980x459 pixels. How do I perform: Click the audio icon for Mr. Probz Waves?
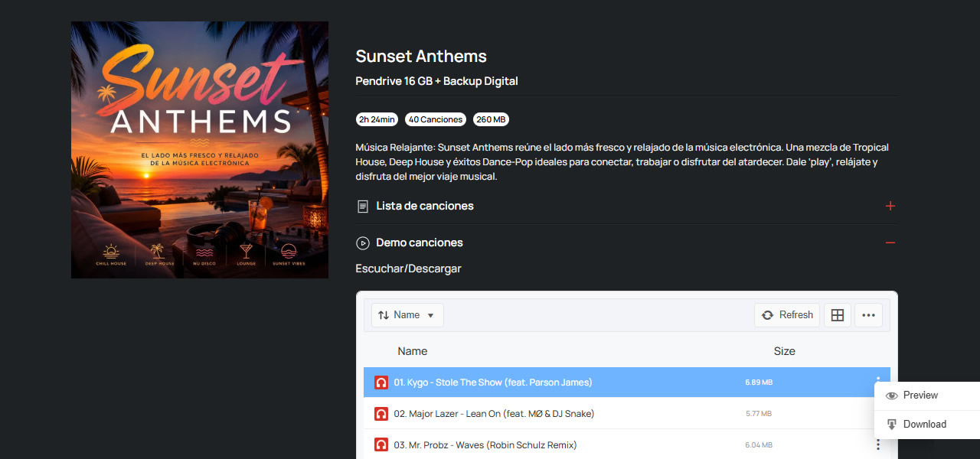tap(381, 445)
